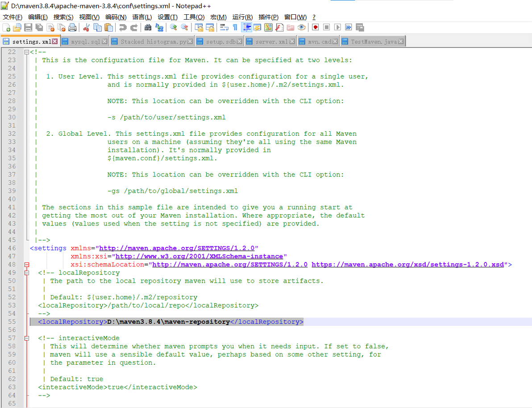Switch to the mysql.sql tab

click(85, 42)
